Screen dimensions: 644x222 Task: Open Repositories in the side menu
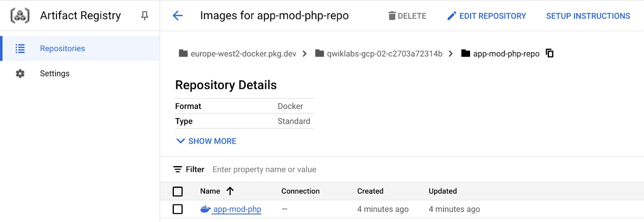(62, 49)
